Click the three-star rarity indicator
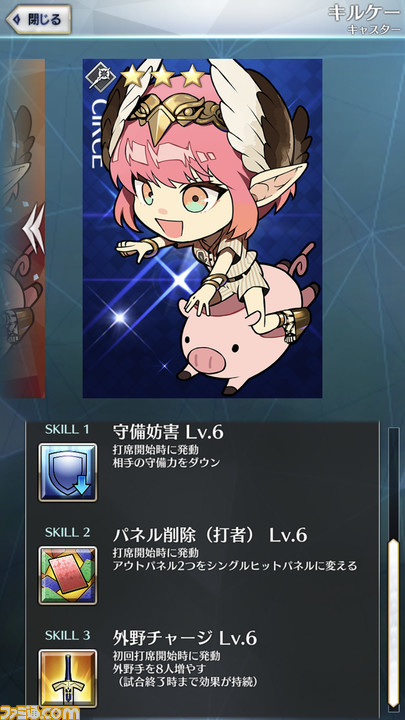The height and width of the screenshot is (720, 405). coord(163,76)
